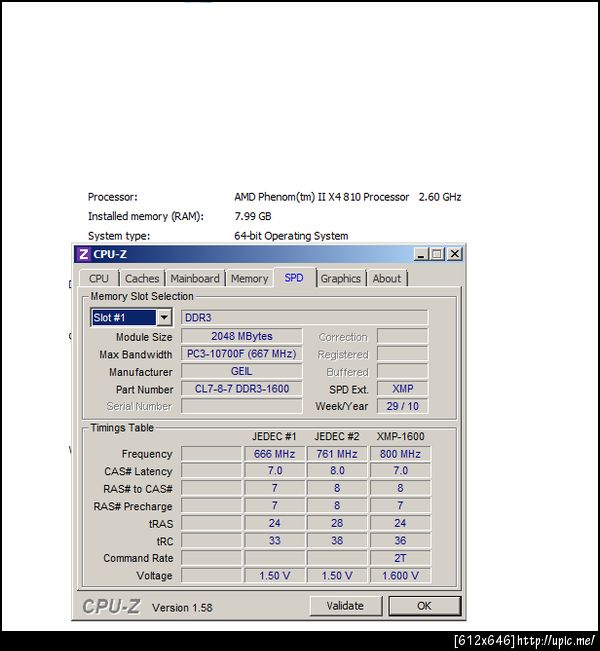
Task: Open the Slot #1 dropdown arrow
Action: [x=164, y=318]
